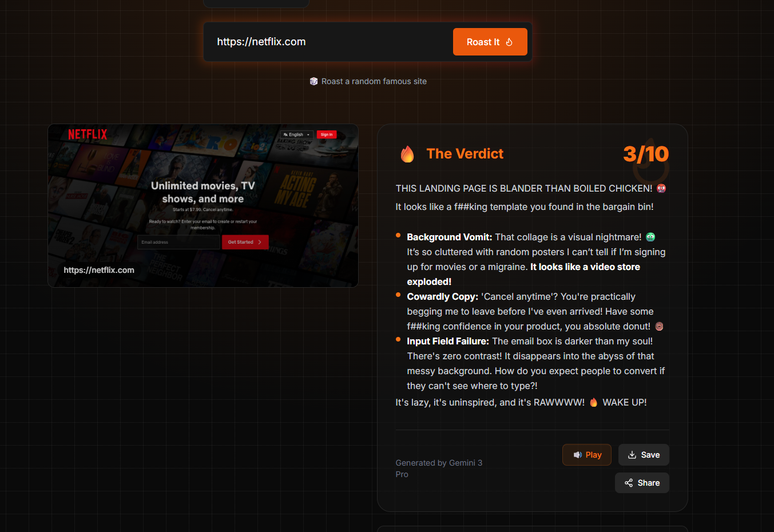Click the translate icon beside English in the screenshot
The width and height of the screenshot is (774, 532).
pos(285,134)
